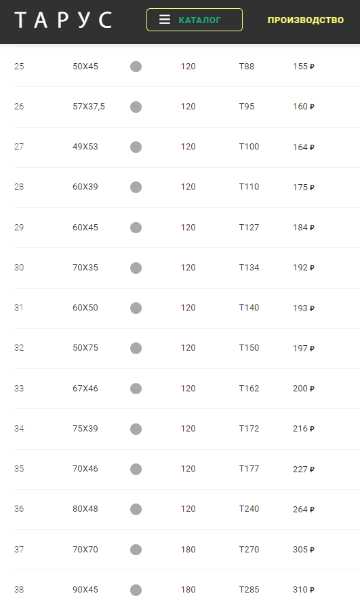Open the Производство menu item
The width and height of the screenshot is (360, 600).
point(305,20)
